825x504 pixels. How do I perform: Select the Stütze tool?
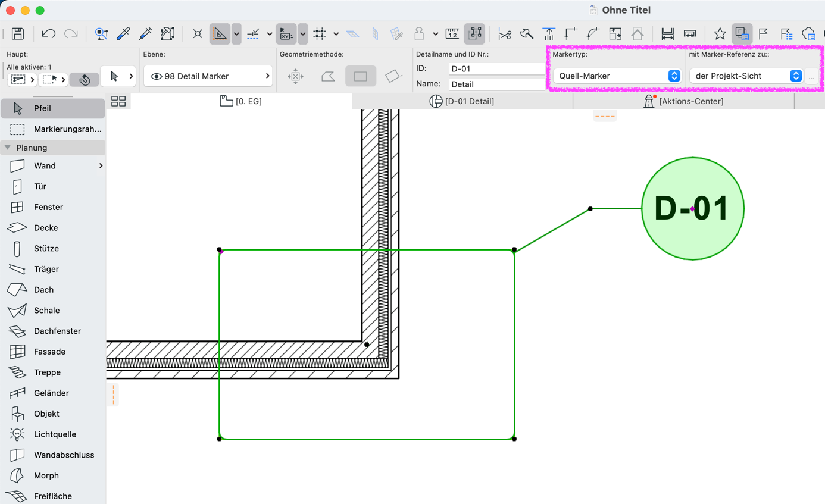coord(53,248)
